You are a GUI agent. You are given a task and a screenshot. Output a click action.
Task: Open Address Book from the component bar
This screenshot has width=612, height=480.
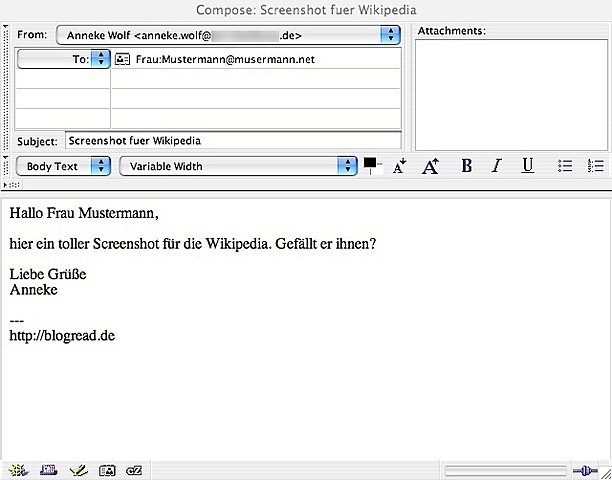(107, 470)
